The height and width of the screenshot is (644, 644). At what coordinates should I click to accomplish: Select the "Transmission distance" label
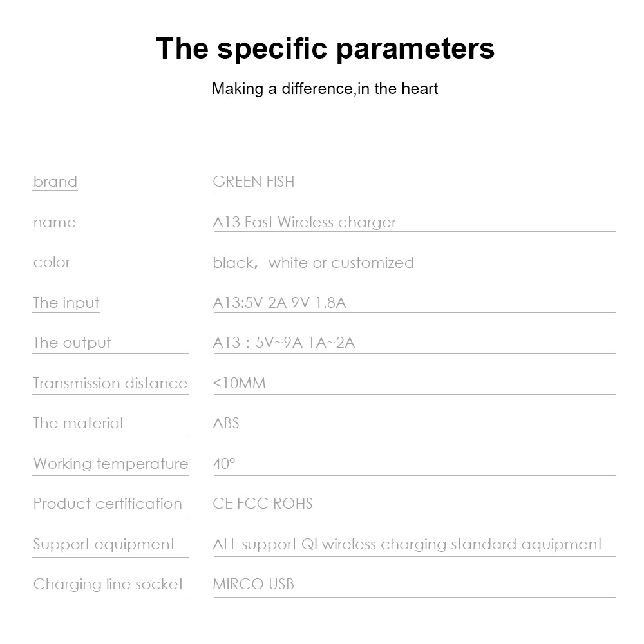click(x=110, y=383)
